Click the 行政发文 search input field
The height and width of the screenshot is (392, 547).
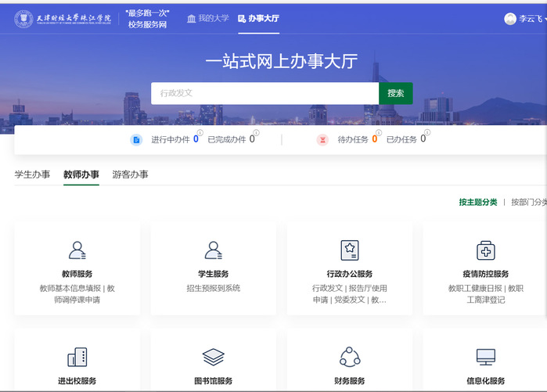click(265, 93)
